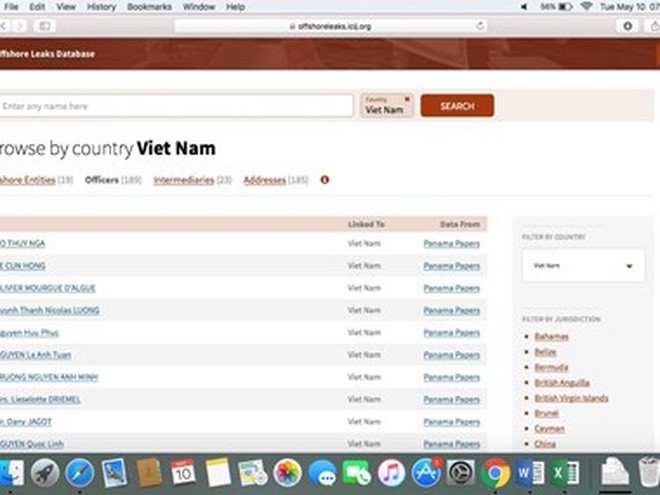The height and width of the screenshot is (495, 660).
Task: Open the MOURGUE D'ALGUE officer entry
Action: [48, 288]
